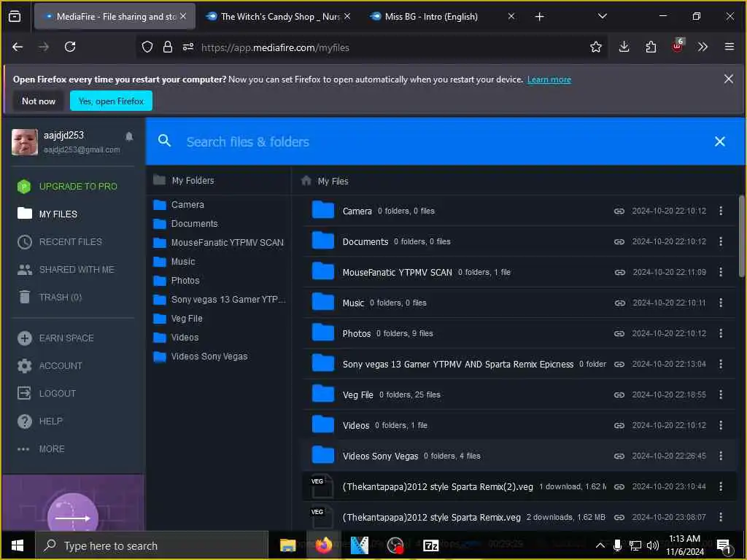Open options menu for Videos folder row

(721, 425)
